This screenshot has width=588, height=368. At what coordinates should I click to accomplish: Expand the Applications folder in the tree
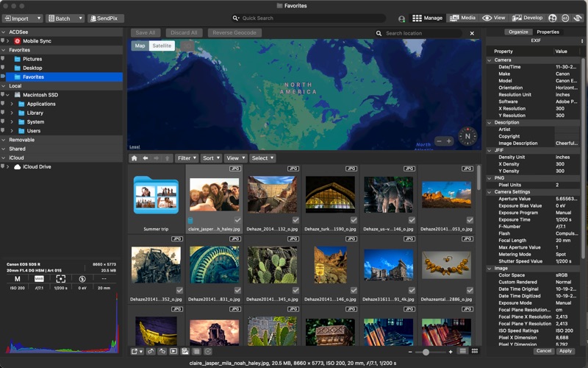tap(12, 104)
